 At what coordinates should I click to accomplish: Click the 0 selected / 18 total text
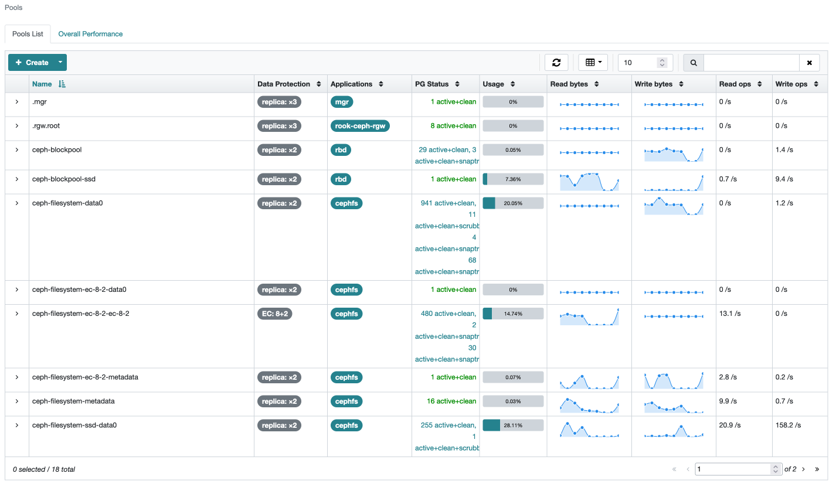pyautogui.click(x=44, y=469)
